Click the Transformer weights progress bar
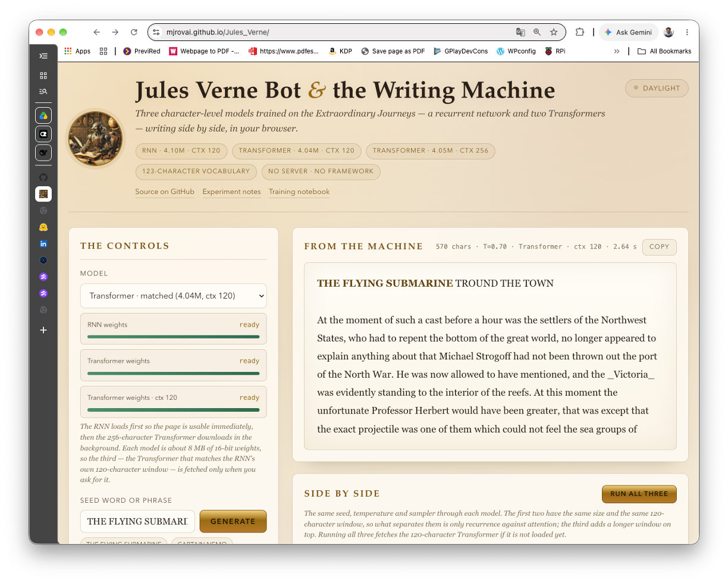Image resolution: width=728 pixels, height=583 pixels. [x=174, y=373]
